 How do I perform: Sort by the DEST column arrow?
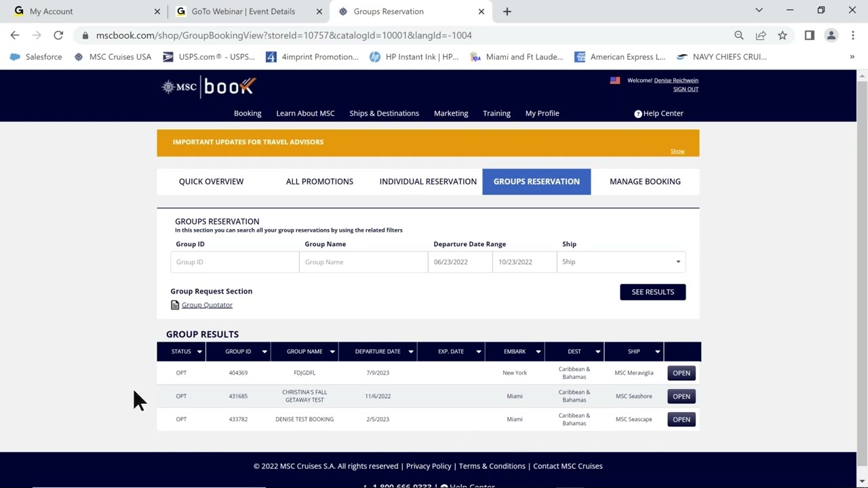click(598, 352)
